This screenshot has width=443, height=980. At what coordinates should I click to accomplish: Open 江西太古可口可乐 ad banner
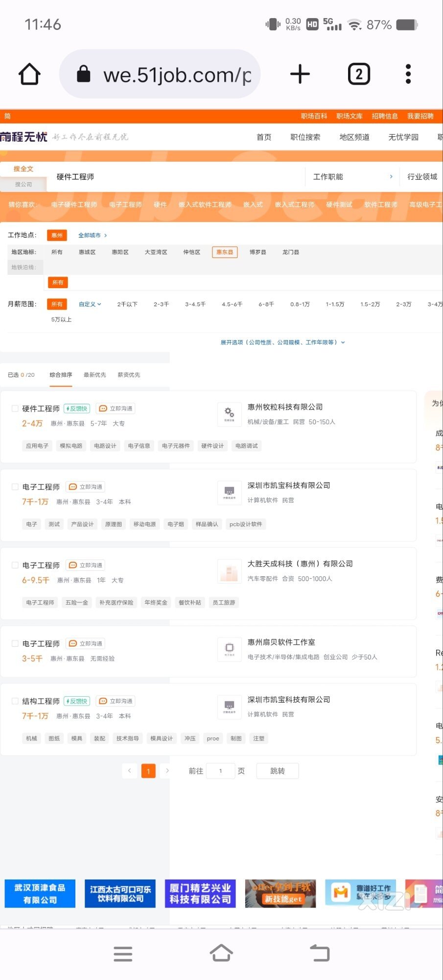coord(120,893)
